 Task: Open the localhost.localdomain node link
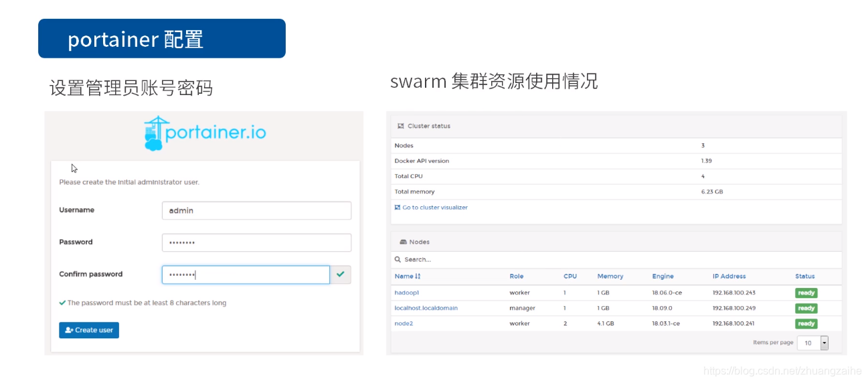click(426, 308)
